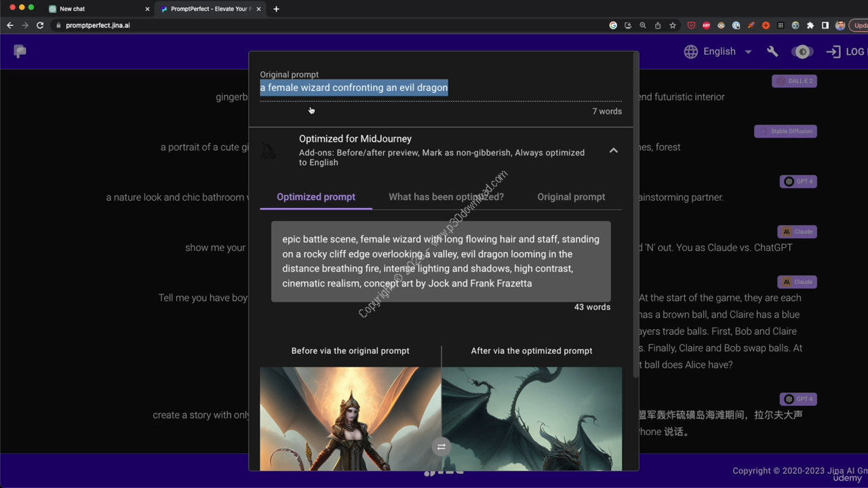The height and width of the screenshot is (488, 868).
Task: Open the What has been optimized? tab
Action: pyautogui.click(x=446, y=197)
